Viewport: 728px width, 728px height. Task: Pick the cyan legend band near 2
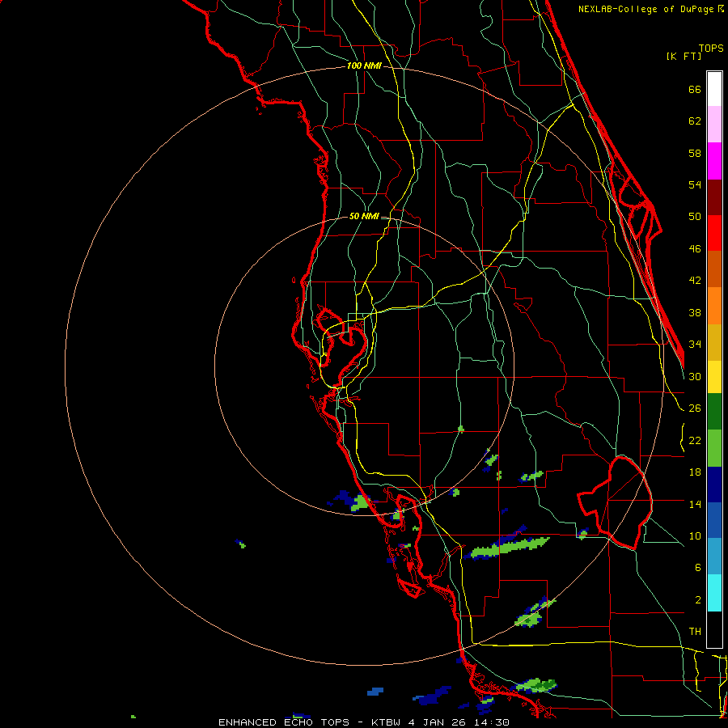714,593
